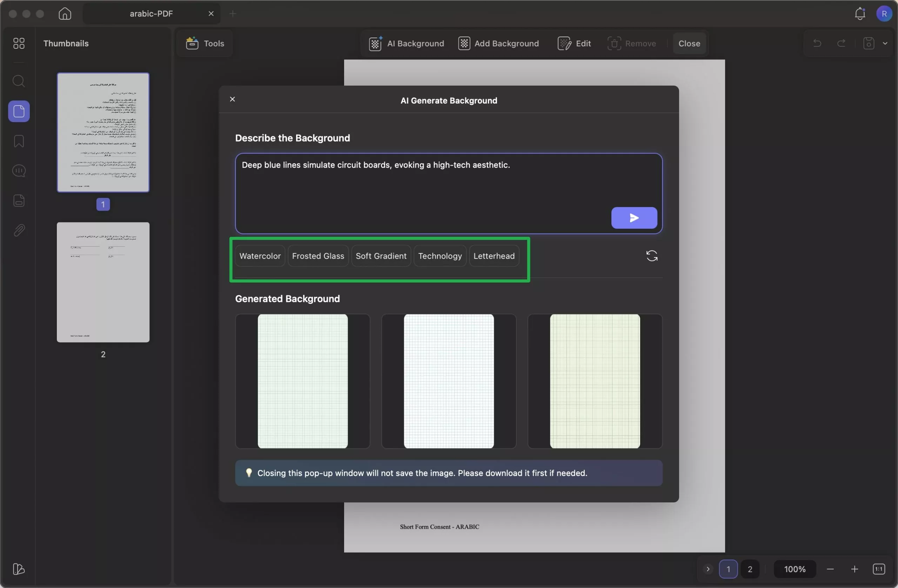The width and height of the screenshot is (898, 588).
Task: Select the third yellowish generated background
Action: pyautogui.click(x=594, y=381)
